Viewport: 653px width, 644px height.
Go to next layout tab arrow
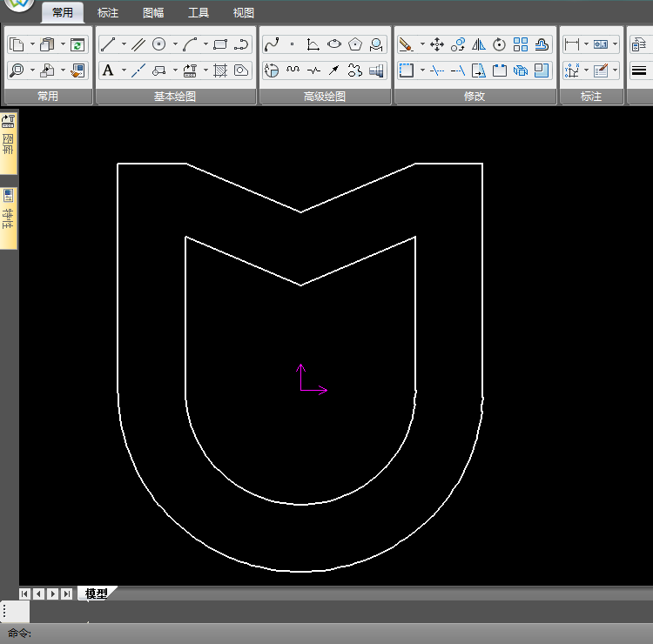[x=53, y=594]
